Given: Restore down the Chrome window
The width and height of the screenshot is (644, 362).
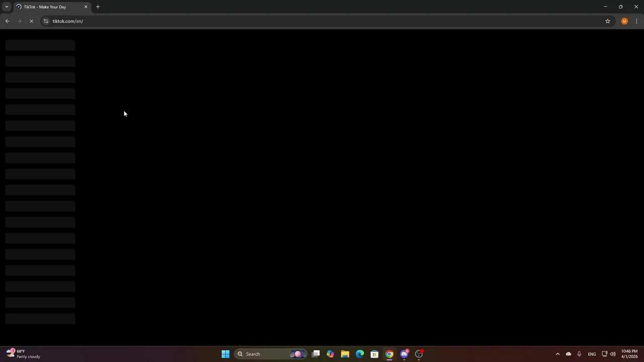Looking at the screenshot, I should click(621, 7).
